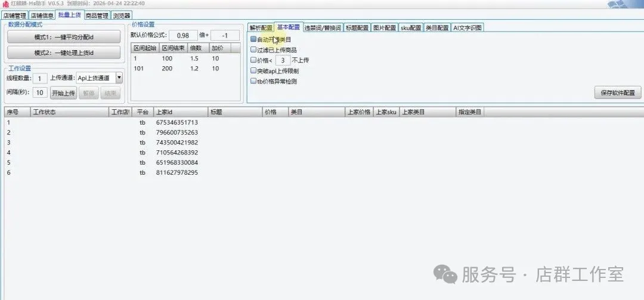Open the AI文字识图 config tab

(467, 27)
